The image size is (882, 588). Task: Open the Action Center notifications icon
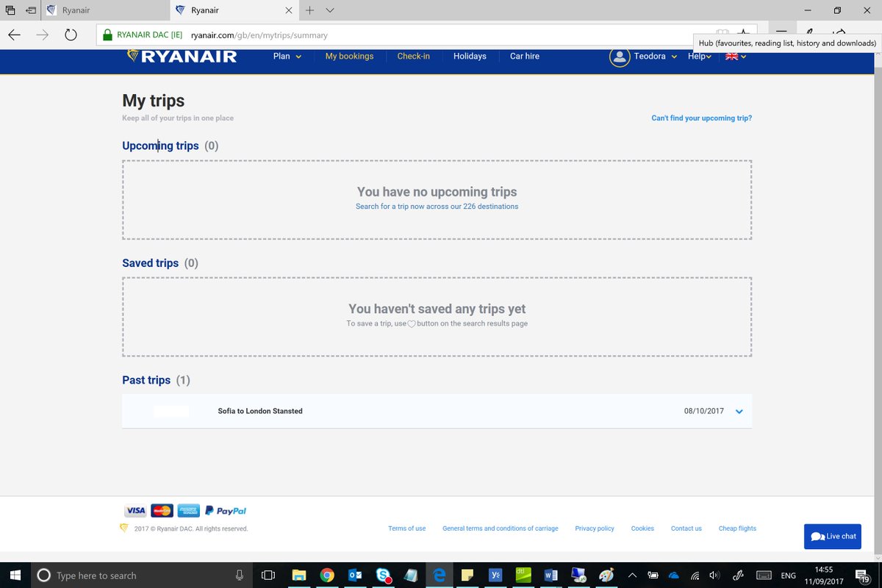pyautogui.click(x=864, y=576)
